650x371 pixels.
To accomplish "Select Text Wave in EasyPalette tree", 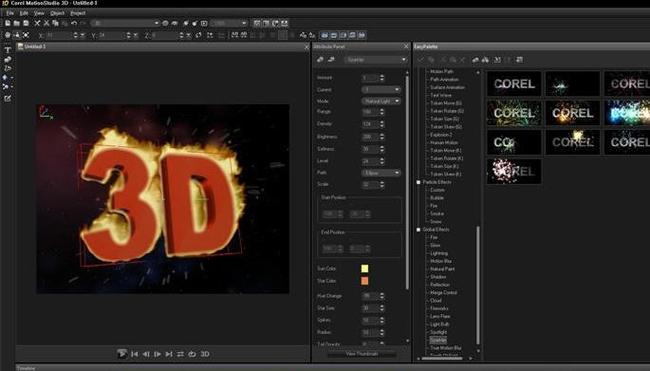I will (441, 95).
